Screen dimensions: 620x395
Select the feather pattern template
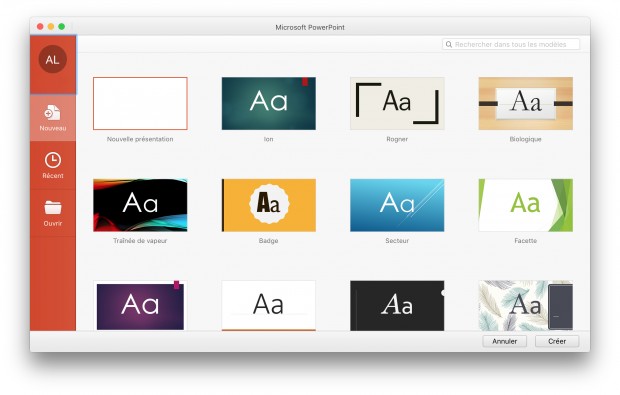525,305
